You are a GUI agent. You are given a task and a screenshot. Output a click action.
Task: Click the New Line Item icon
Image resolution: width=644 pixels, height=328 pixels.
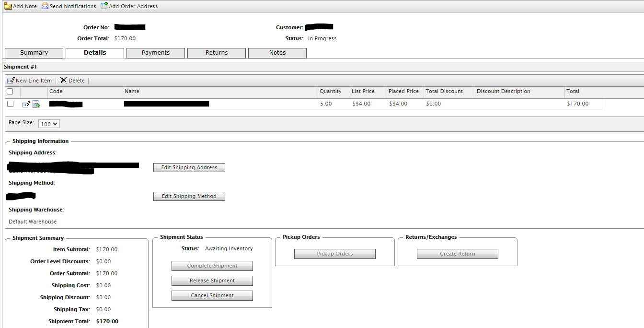pos(11,81)
